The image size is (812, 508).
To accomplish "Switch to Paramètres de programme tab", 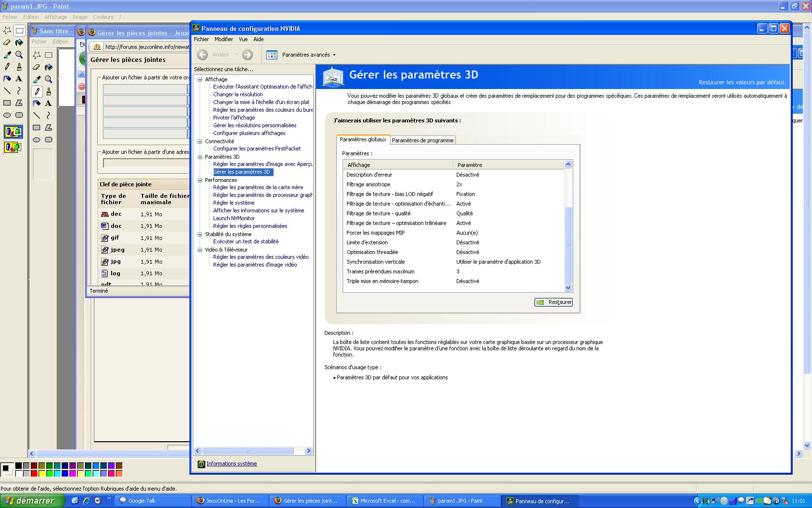I will tap(422, 140).
